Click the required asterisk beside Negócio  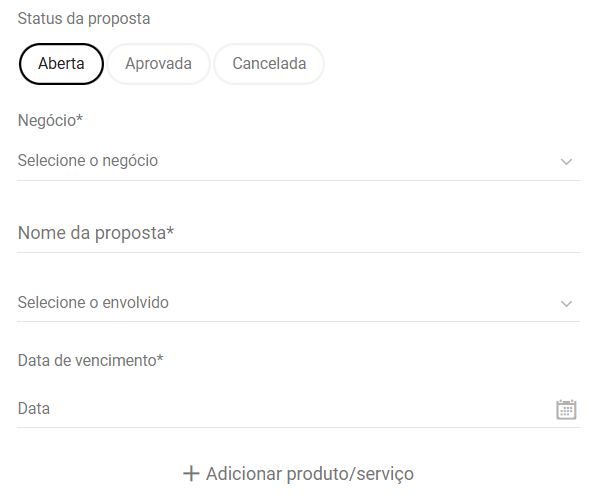coord(79,118)
